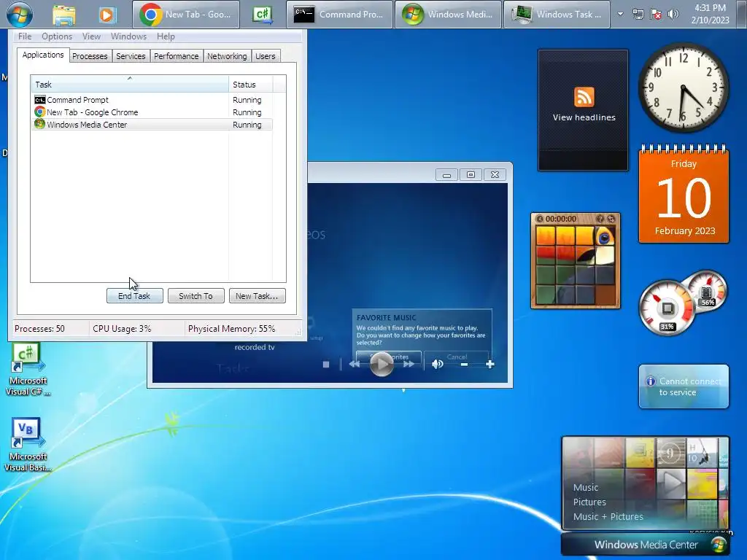Image resolution: width=747 pixels, height=560 pixels.
Task: Switch to the Chrome New Tab taskbar button
Action: click(x=186, y=15)
